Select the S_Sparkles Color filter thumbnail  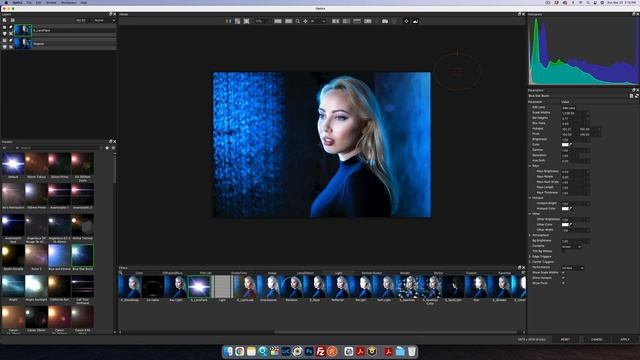[x=430, y=287]
